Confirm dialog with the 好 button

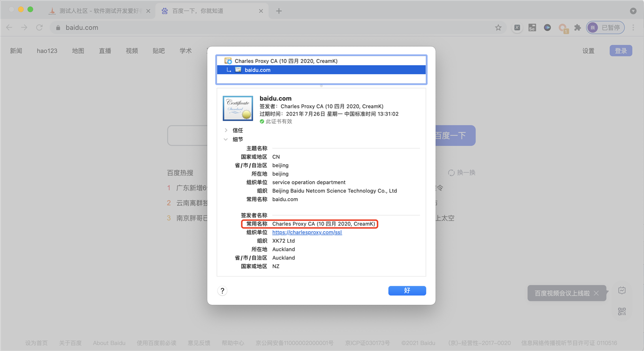(407, 291)
